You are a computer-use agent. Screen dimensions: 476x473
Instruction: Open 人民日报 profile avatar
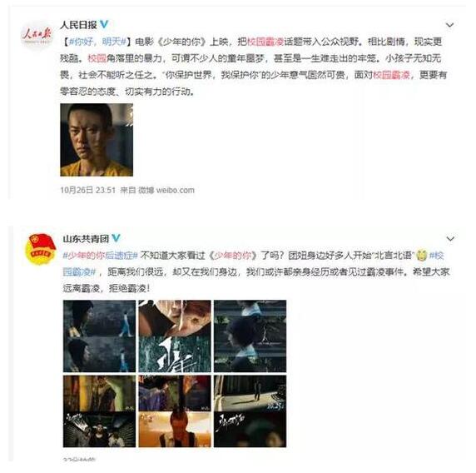pos(37,35)
